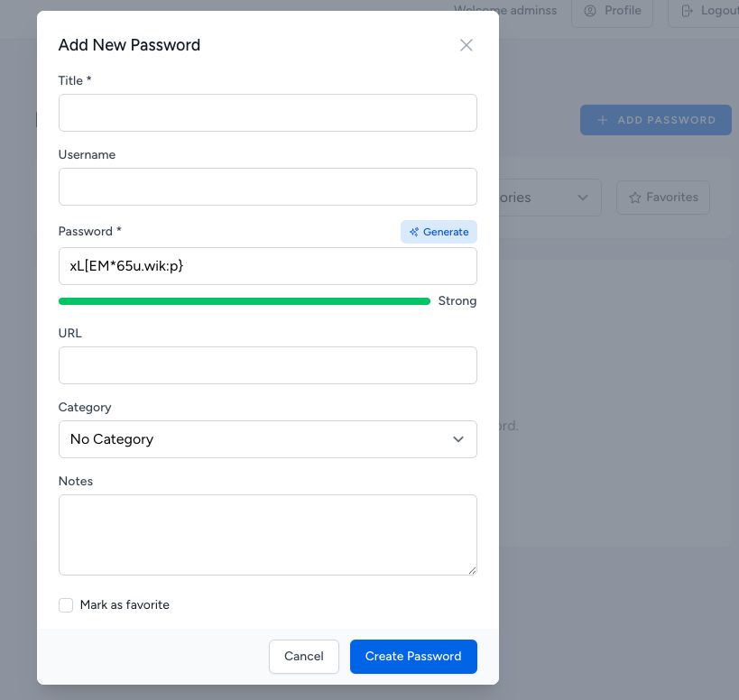Screen dimensions: 739x700
Task: Grab the Notes textarea resize handle
Action: (472, 570)
